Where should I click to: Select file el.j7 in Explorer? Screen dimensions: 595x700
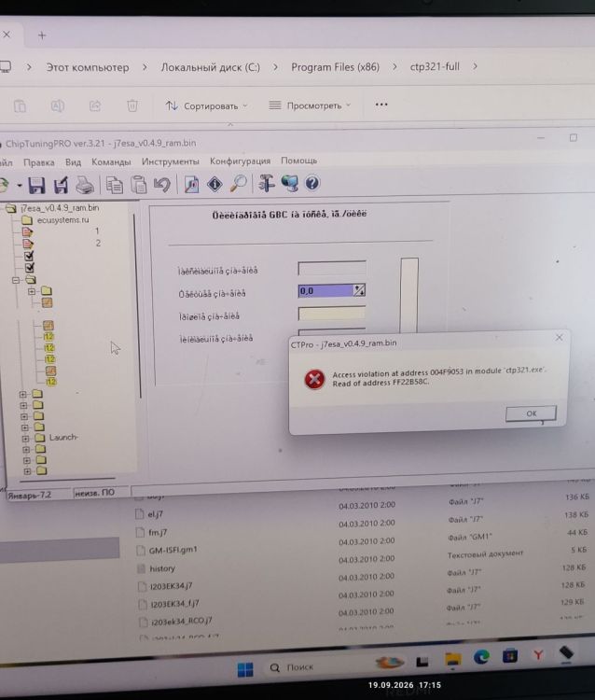pyautogui.click(x=155, y=514)
